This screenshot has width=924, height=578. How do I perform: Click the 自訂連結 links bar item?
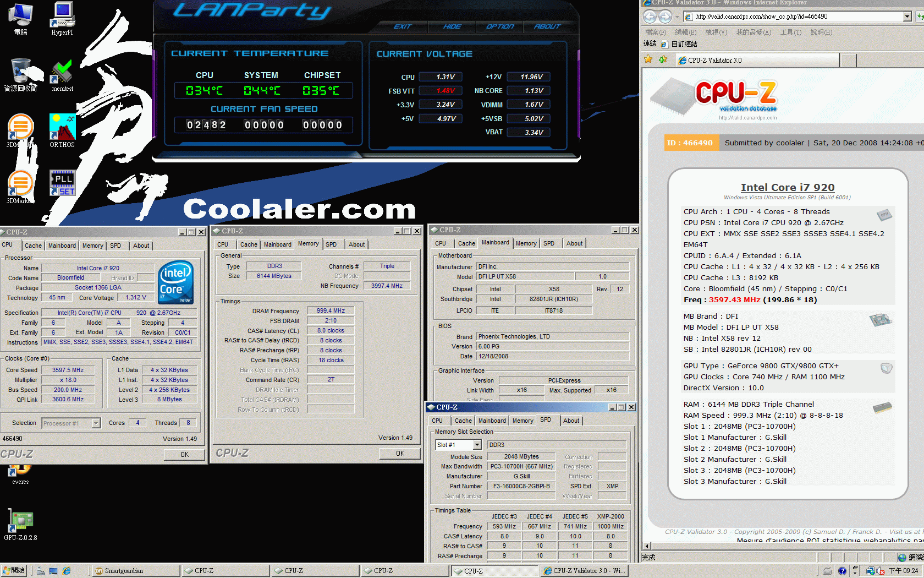click(x=679, y=44)
